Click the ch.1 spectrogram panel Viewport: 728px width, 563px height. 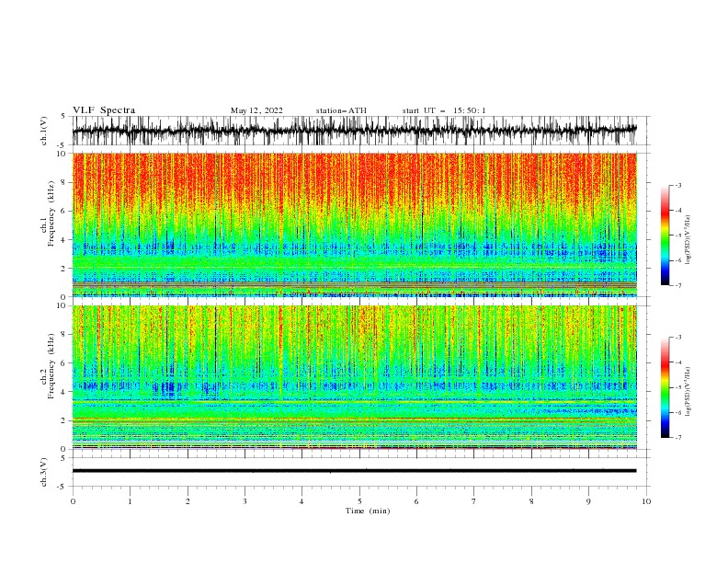(354, 224)
